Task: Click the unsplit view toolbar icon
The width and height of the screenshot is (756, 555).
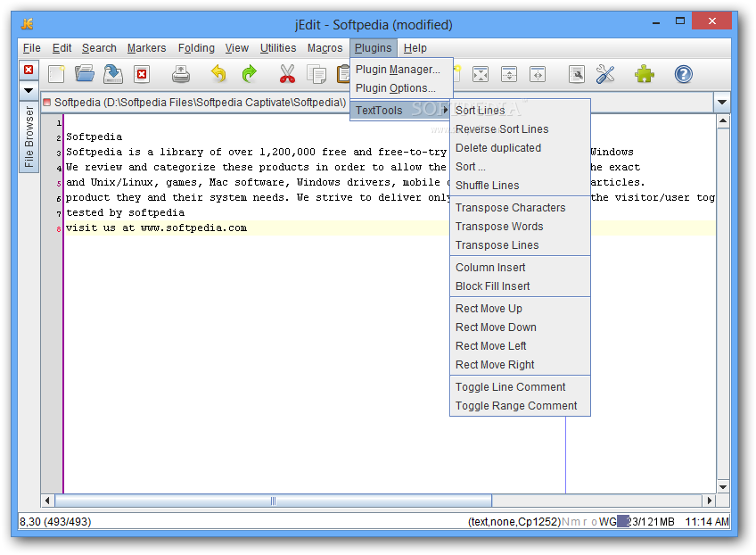Action: click(481, 74)
